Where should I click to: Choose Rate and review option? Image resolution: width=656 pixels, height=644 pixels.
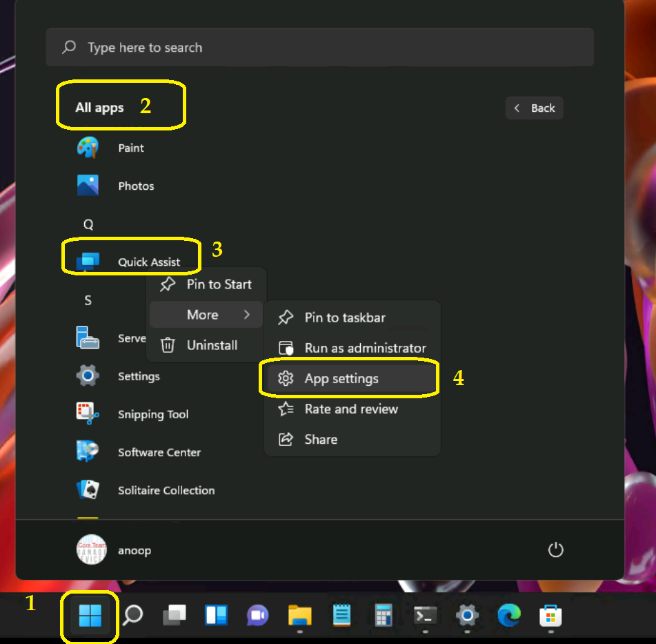pos(352,409)
